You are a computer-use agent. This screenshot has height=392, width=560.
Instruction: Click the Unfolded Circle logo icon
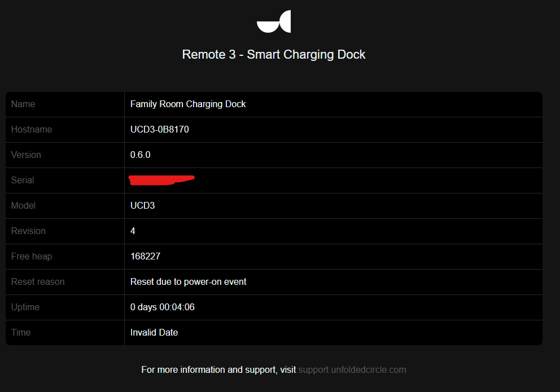click(274, 21)
